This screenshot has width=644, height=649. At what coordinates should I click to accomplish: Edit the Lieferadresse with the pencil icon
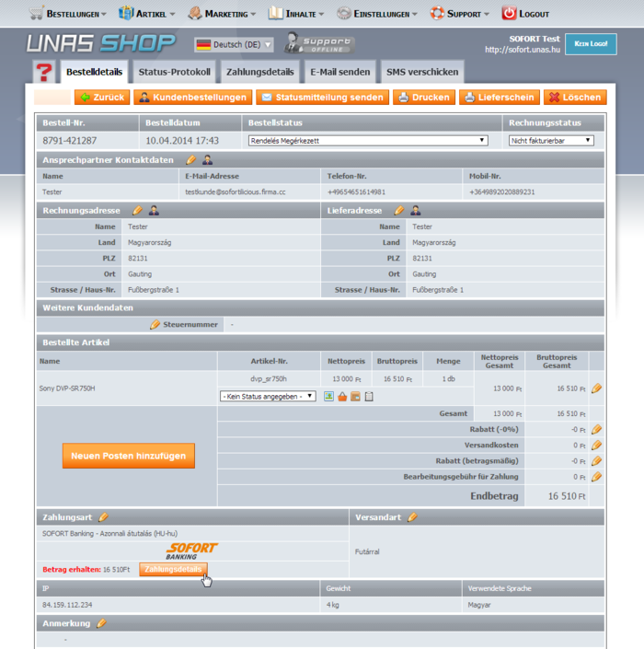tap(399, 211)
